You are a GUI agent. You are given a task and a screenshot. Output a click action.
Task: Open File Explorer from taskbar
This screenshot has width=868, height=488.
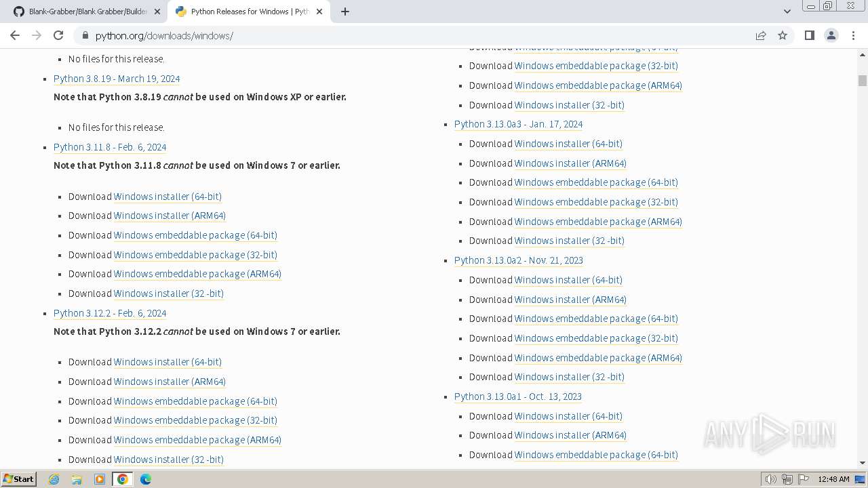77,479
